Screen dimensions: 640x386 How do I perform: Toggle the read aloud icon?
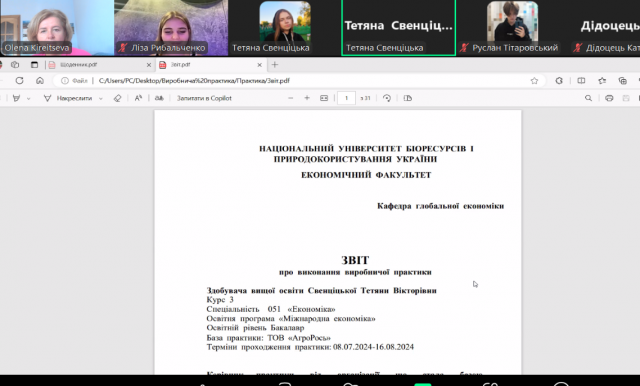point(138,98)
